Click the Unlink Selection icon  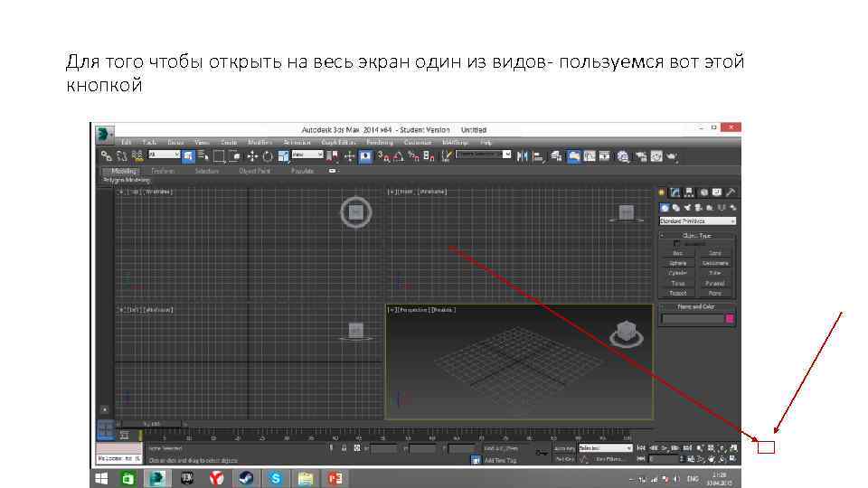click(122, 156)
